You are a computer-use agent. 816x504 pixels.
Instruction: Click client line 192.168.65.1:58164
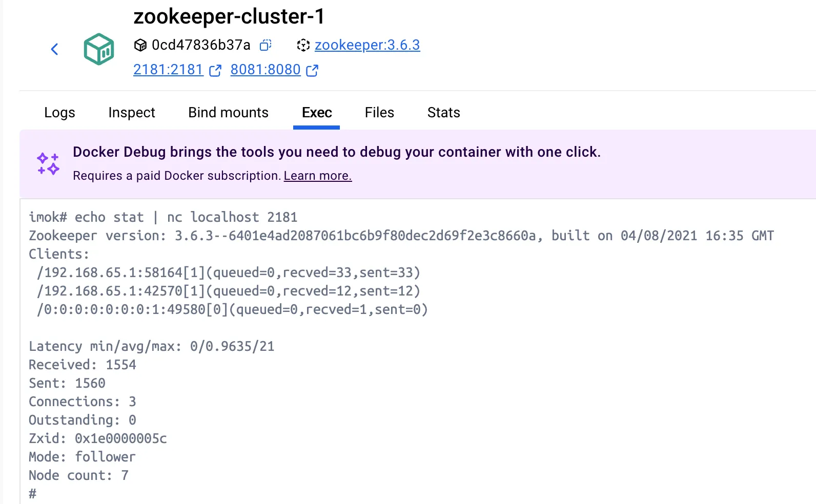point(229,272)
